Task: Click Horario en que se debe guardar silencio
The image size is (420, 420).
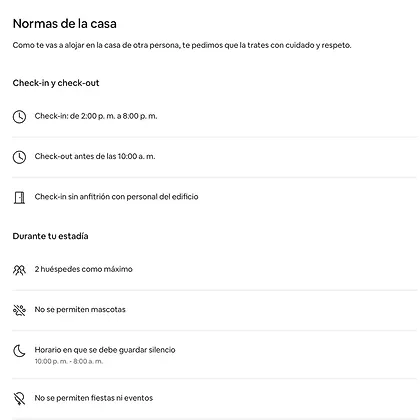Action: (x=105, y=350)
